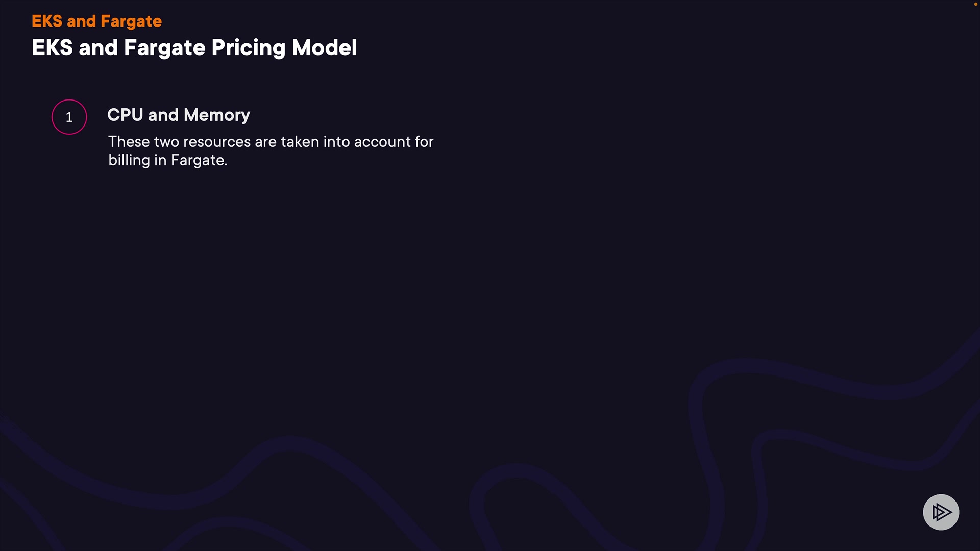Click the word "CPU" in the heading

[125, 115]
